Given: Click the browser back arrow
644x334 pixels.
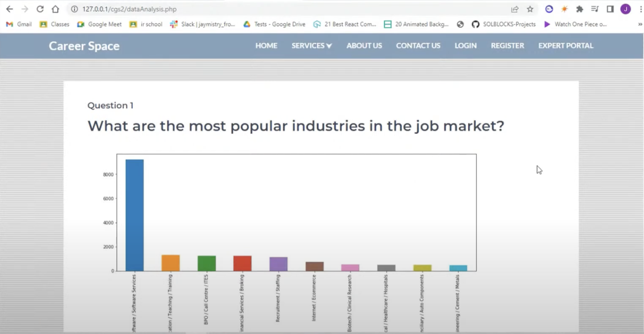Looking at the screenshot, I should (x=9, y=9).
